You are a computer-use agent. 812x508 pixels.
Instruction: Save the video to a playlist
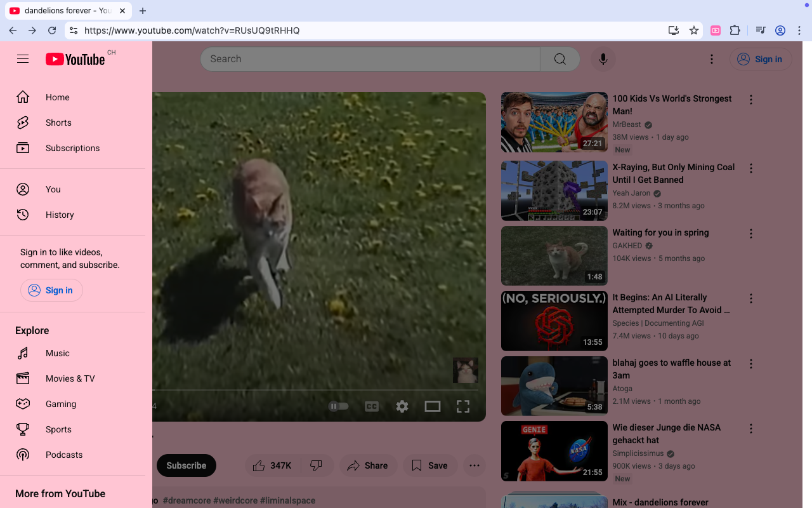[x=429, y=465]
